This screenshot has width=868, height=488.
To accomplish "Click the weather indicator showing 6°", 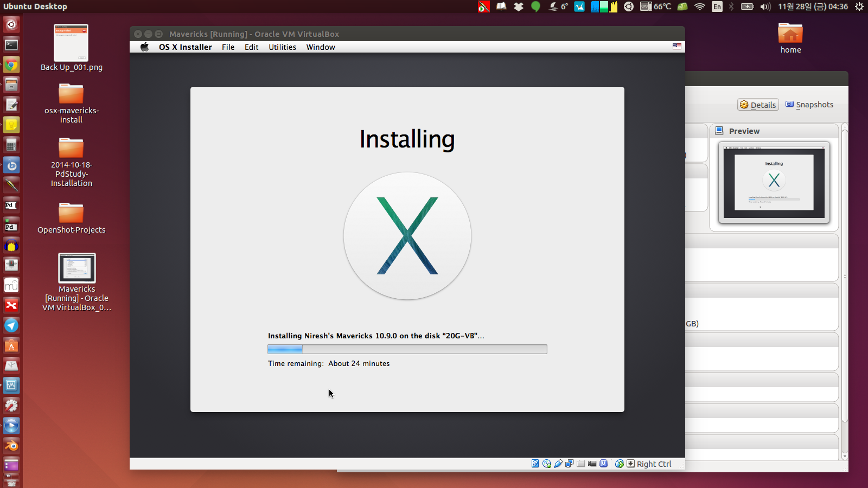I will (558, 7).
